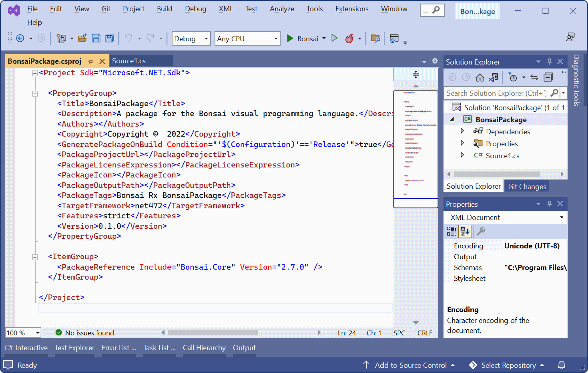The height and width of the screenshot is (373, 588).
Task: Open the Extensions menu
Action: tap(352, 9)
